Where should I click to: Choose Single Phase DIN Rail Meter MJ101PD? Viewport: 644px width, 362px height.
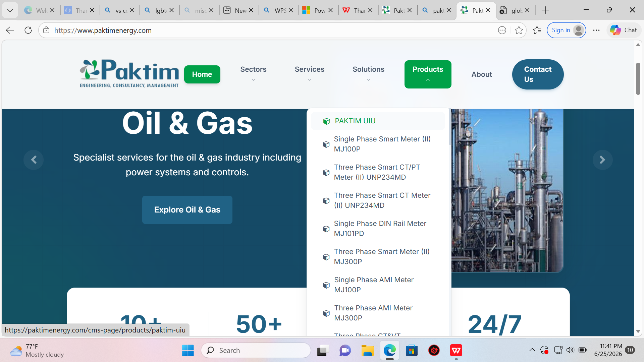[378, 228]
